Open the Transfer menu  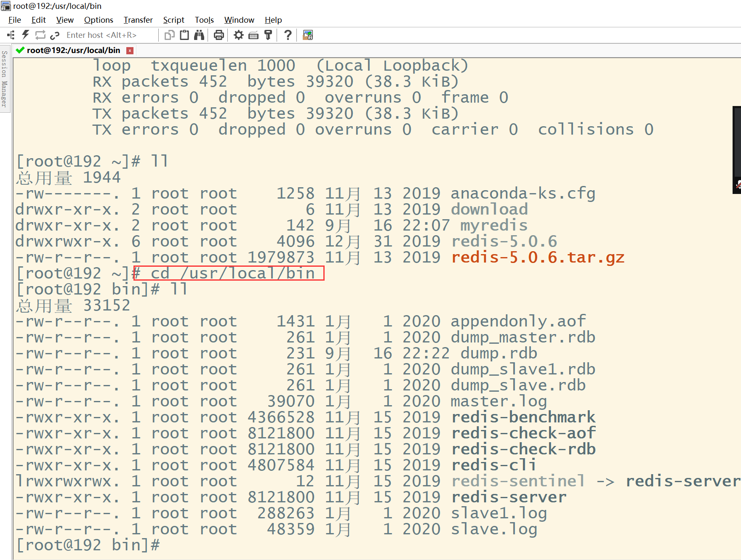point(138,20)
